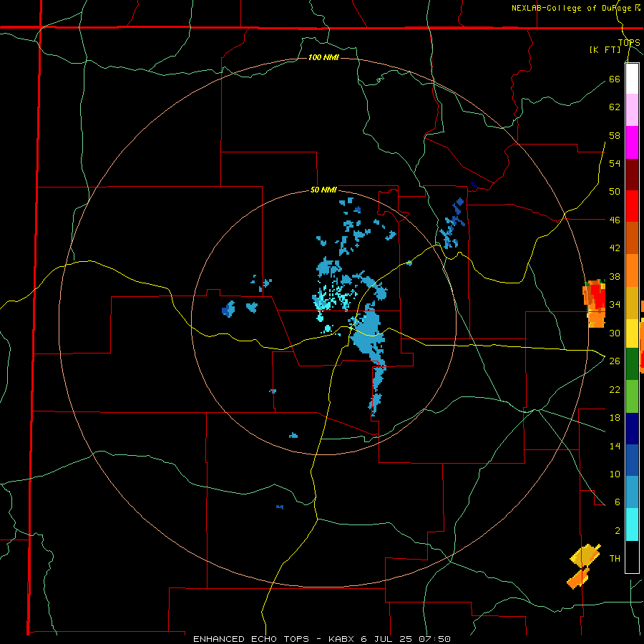Click the large light-blue echo near the radar center
Screen dimensions: 644x644
tap(366, 333)
